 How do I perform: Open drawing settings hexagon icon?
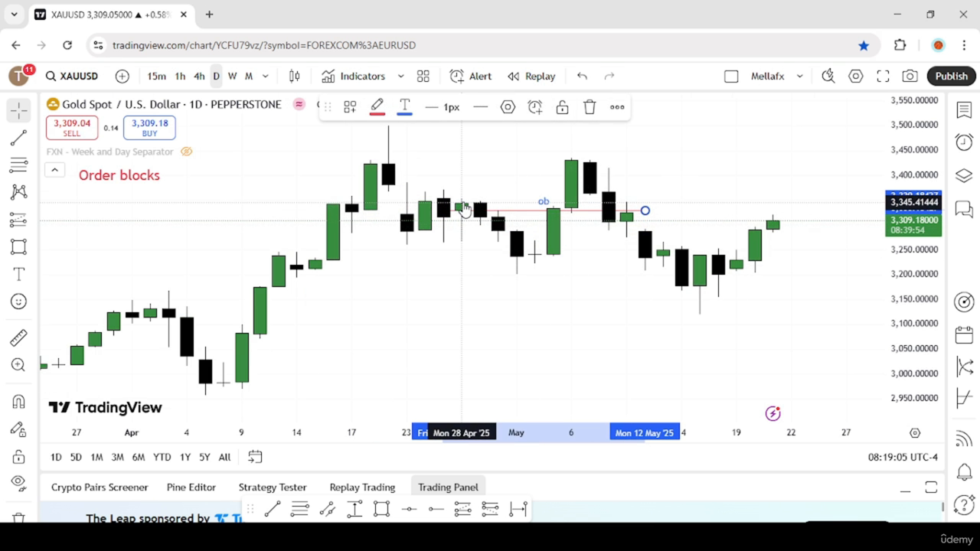[508, 107]
